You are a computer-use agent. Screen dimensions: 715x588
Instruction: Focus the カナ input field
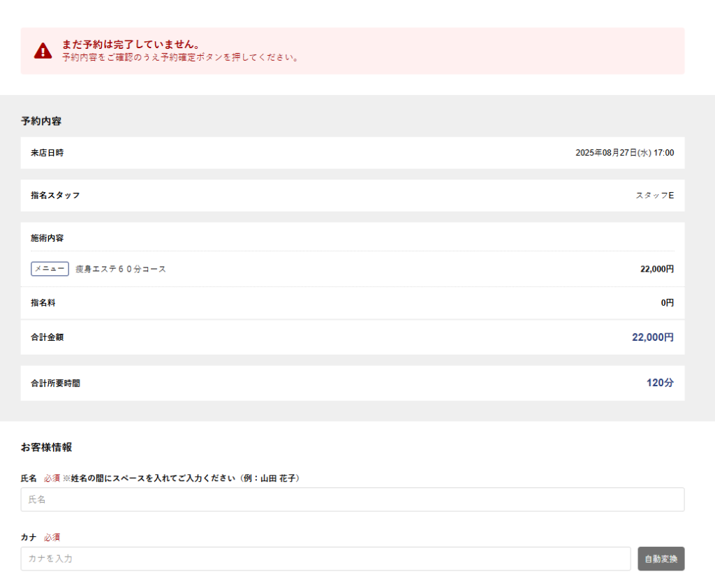325,559
